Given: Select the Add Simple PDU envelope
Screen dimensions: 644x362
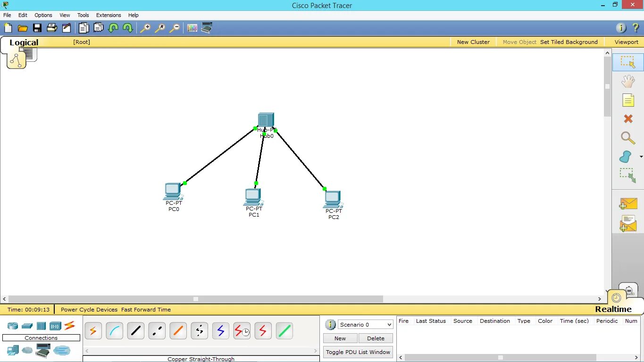Looking at the screenshot, I should [x=628, y=204].
